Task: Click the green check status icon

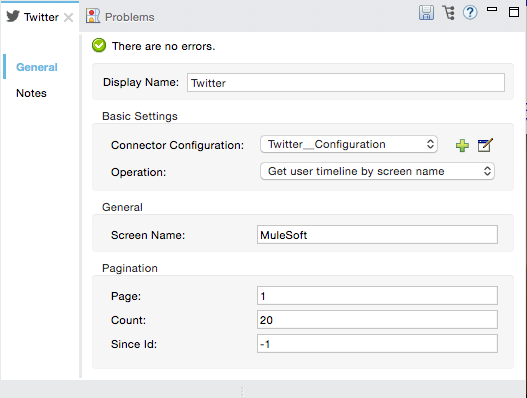Action: pyautogui.click(x=99, y=45)
